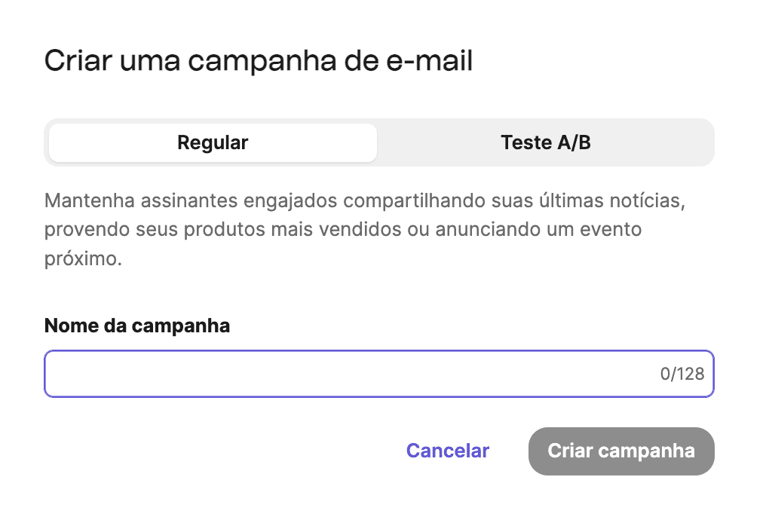769x532 pixels.
Task: Focus the Nome da campanha text field
Action: tap(379, 374)
